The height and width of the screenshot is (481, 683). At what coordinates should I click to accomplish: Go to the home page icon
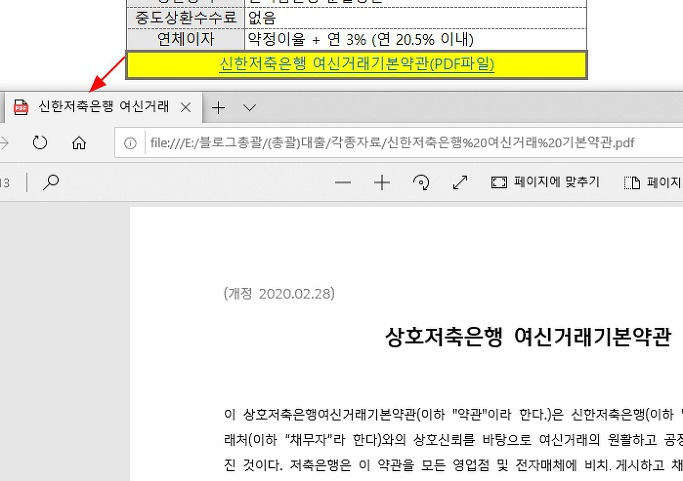79,142
